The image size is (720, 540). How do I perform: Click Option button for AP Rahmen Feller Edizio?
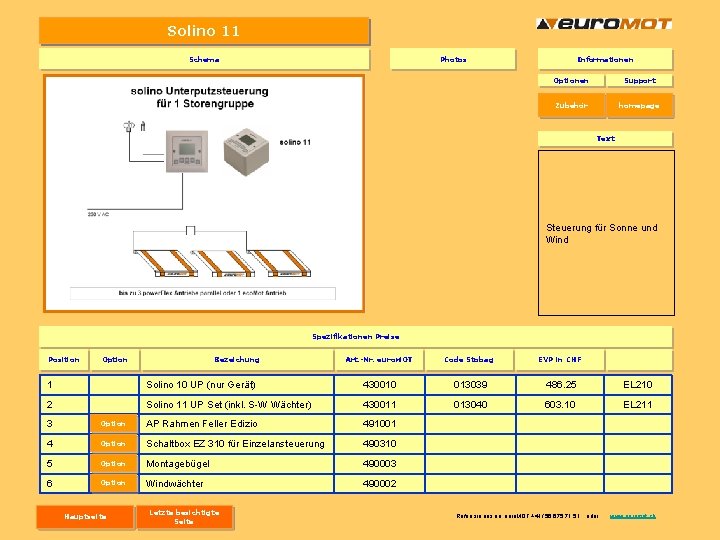[x=113, y=423]
